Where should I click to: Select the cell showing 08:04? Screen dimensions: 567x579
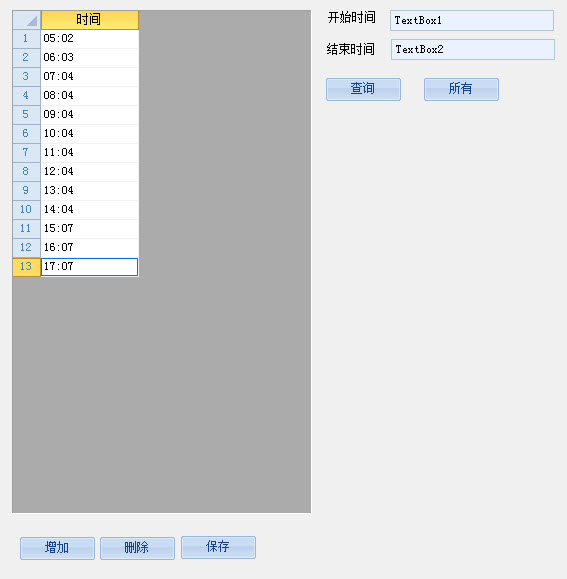pos(90,96)
